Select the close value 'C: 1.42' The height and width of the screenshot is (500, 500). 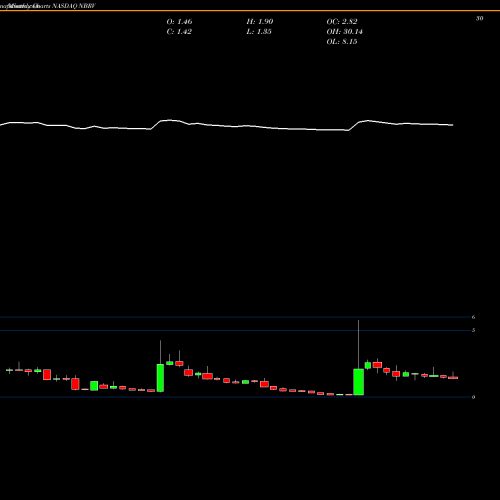pyautogui.click(x=179, y=32)
